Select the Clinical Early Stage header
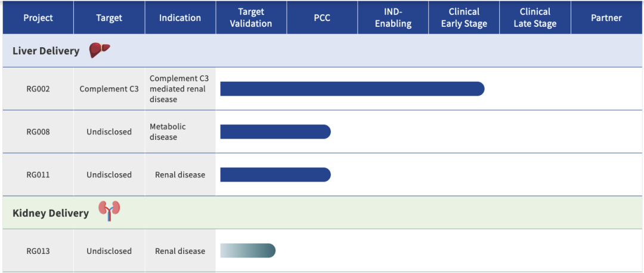 click(x=464, y=18)
